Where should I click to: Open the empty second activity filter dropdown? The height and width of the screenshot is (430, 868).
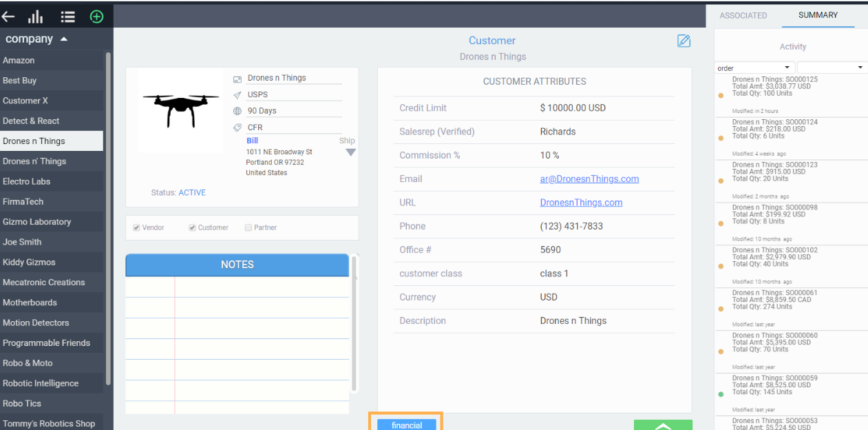832,68
